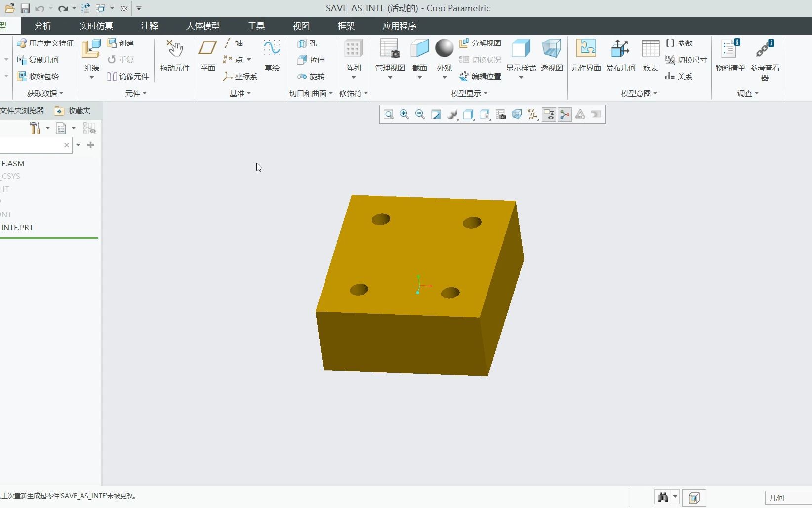The width and height of the screenshot is (812, 508).
Task: Toggle the Perspective View (透视图) button
Action: pyautogui.click(x=552, y=55)
